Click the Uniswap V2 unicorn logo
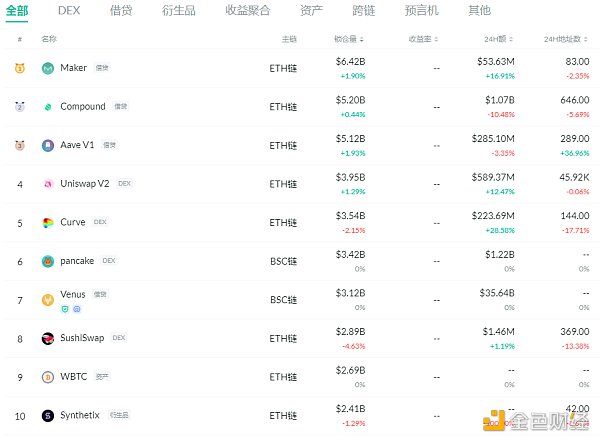This screenshot has width=600, height=442. (x=48, y=184)
